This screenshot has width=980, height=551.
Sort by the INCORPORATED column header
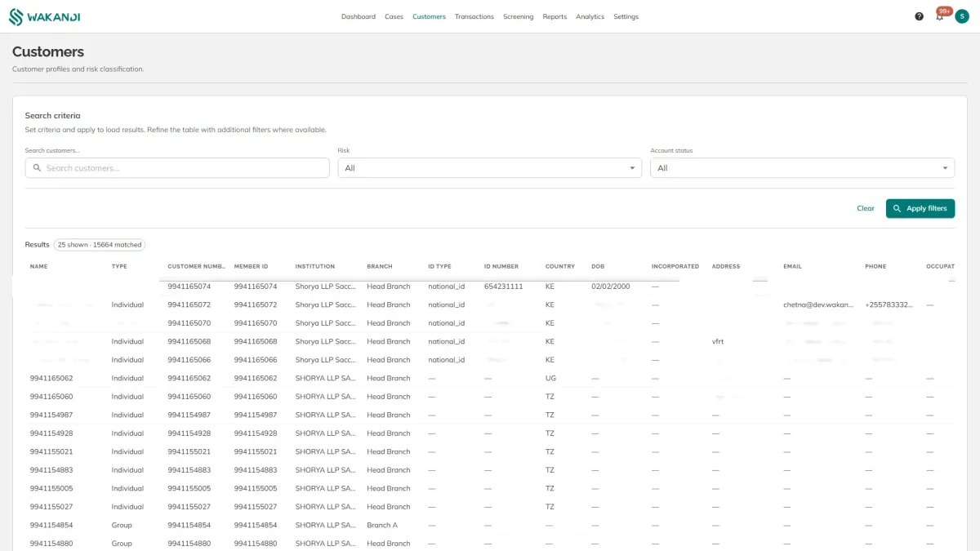[x=675, y=266]
